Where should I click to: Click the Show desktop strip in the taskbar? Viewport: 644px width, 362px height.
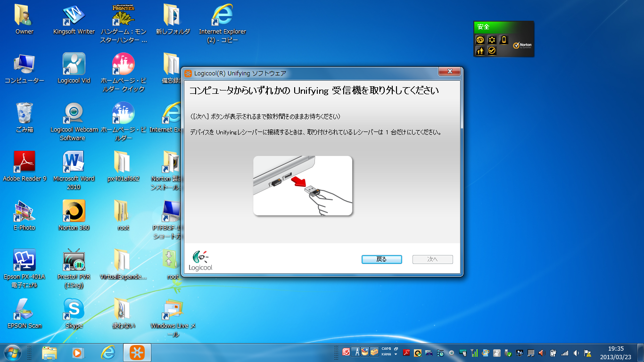click(641, 353)
